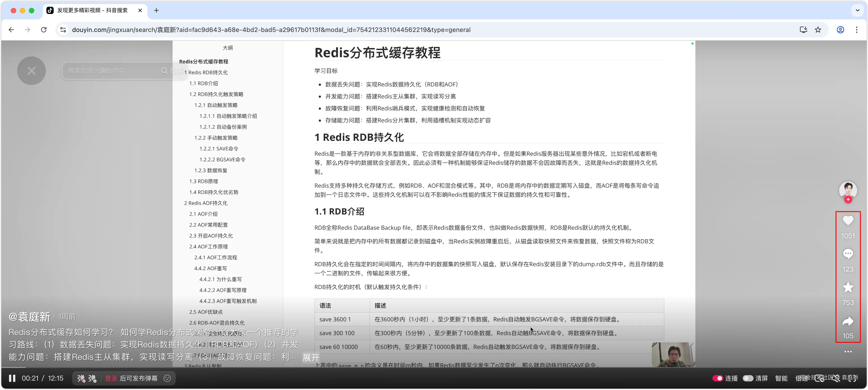This screenshot has height=390, width=868.
Task: Install app icon in address bar
Action: 803,30
